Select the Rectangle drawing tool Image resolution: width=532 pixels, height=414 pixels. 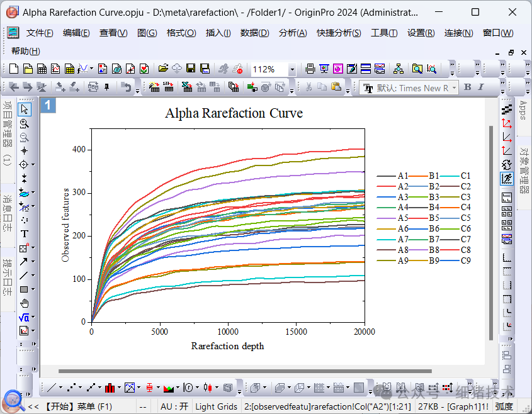pyautogui.click(x=24, y=289)
